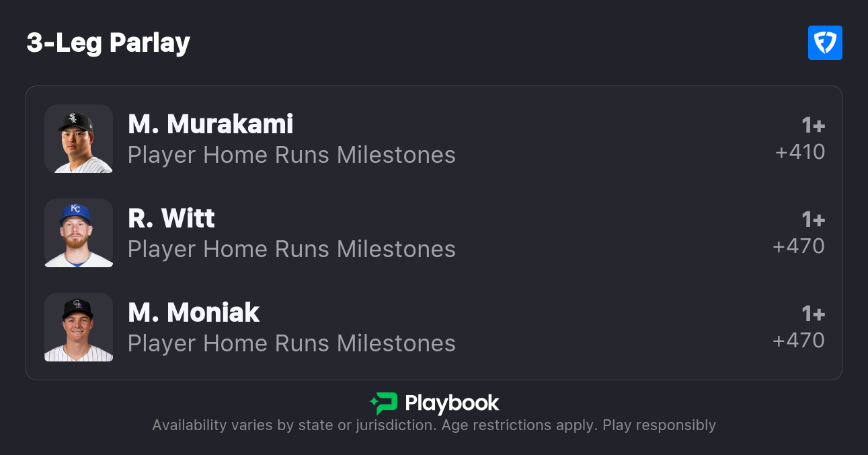
Task: Open the R. Witt player name
Action: point(171,218)
